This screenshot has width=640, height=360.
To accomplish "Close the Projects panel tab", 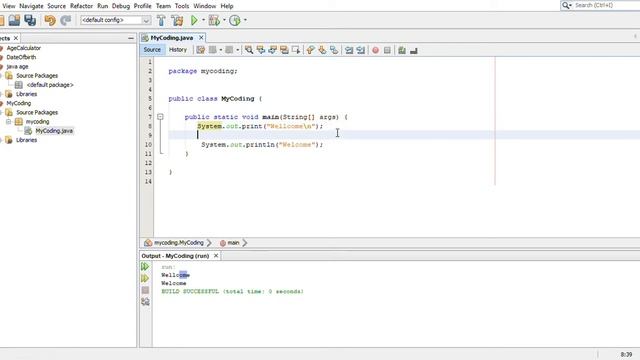I will click(16, 38).
